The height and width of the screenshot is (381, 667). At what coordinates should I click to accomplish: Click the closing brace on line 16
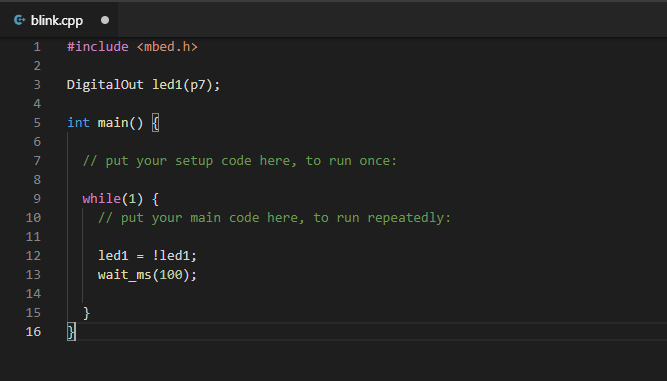click(x=71, y=332)
